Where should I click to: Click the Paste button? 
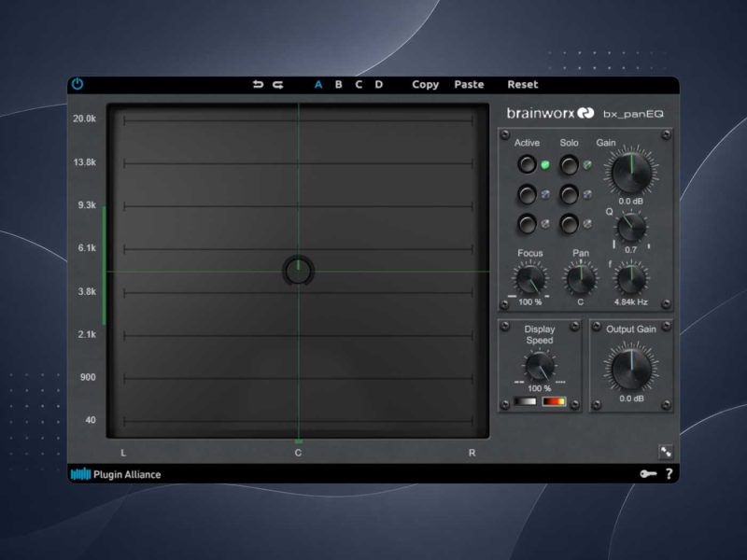(469, 85)
